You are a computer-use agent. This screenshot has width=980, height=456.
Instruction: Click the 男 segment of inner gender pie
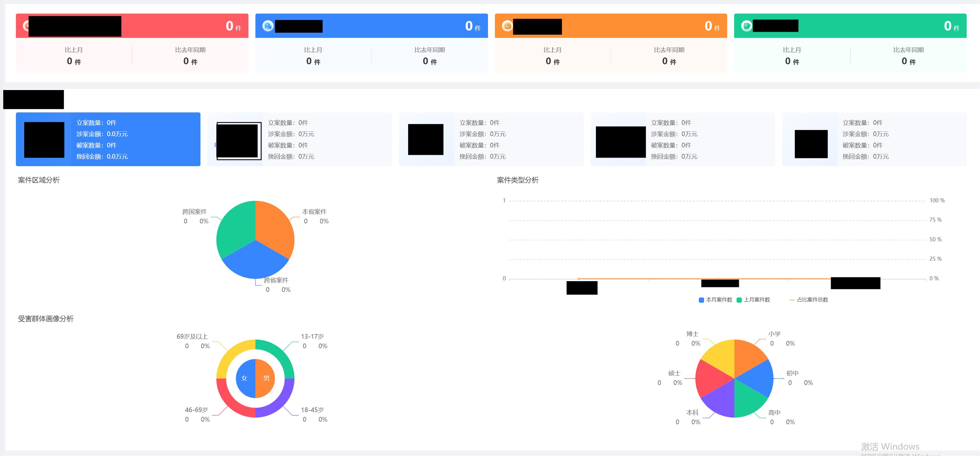click(x=266, y=379)
